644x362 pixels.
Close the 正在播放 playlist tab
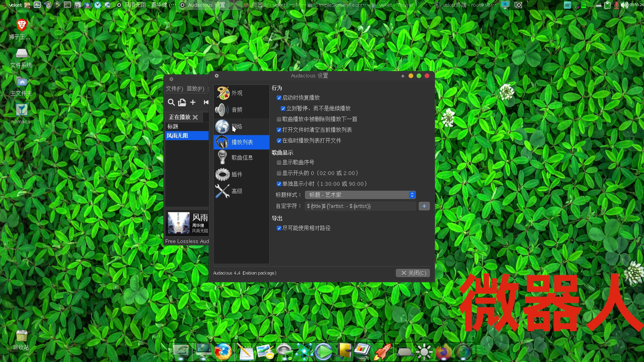click(x=195, y=117)
